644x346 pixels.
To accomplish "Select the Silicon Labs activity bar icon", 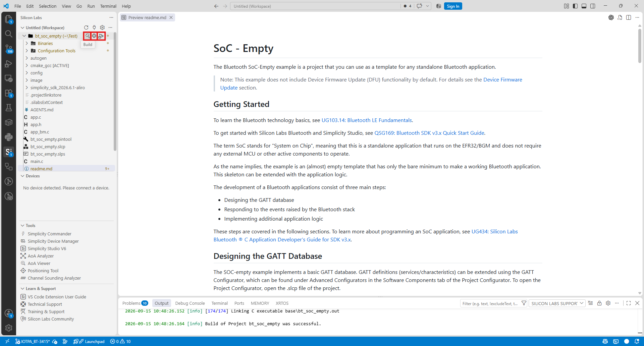I will coord(9,152).
